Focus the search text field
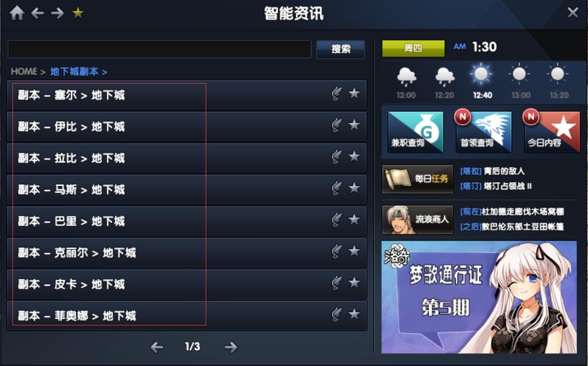Screen dimensions: 588x366 pyautogui.click(x=160, y=49)
